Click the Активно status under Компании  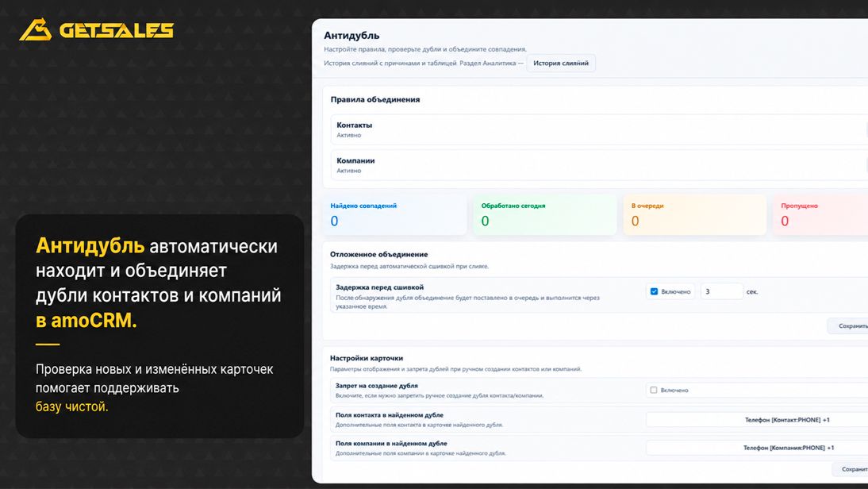(349, 171)
